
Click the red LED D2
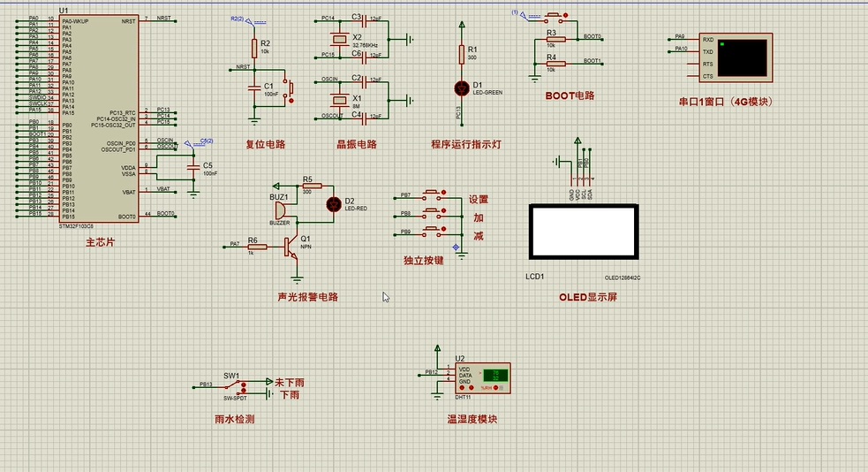[334, 204]
